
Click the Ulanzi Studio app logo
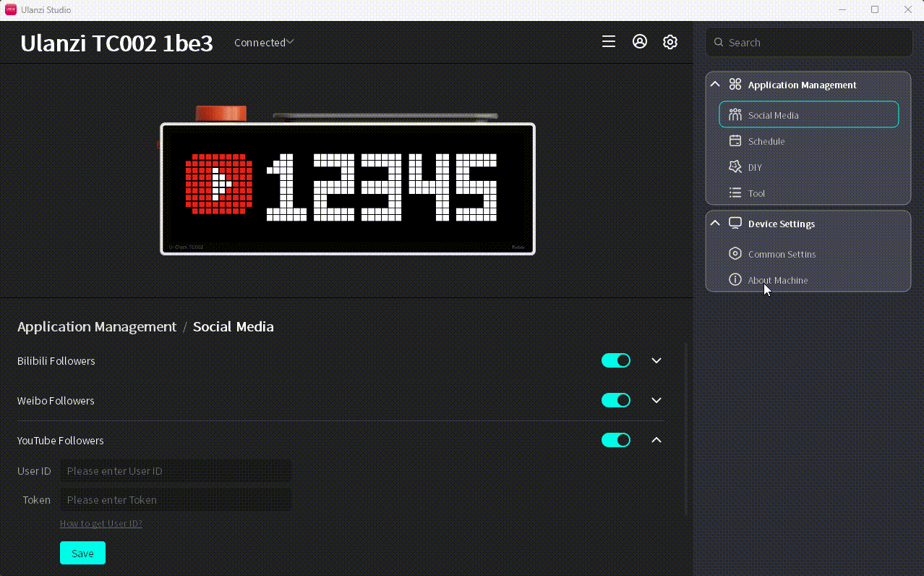[11, 9]
